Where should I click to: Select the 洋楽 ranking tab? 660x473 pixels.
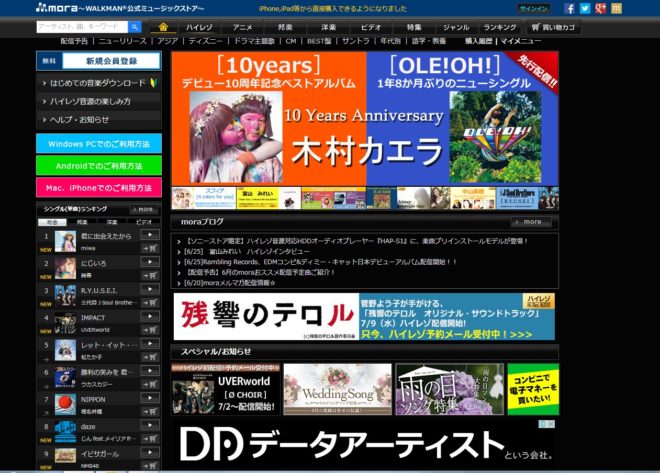[x=112, y=222]
